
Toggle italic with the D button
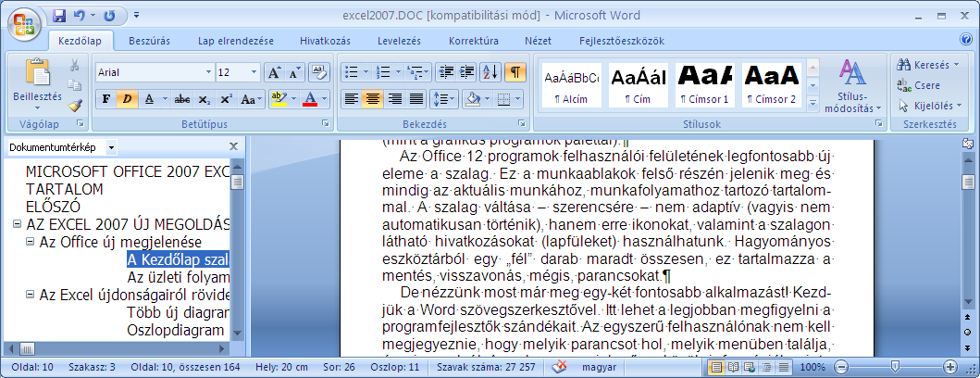coord(128,99)
